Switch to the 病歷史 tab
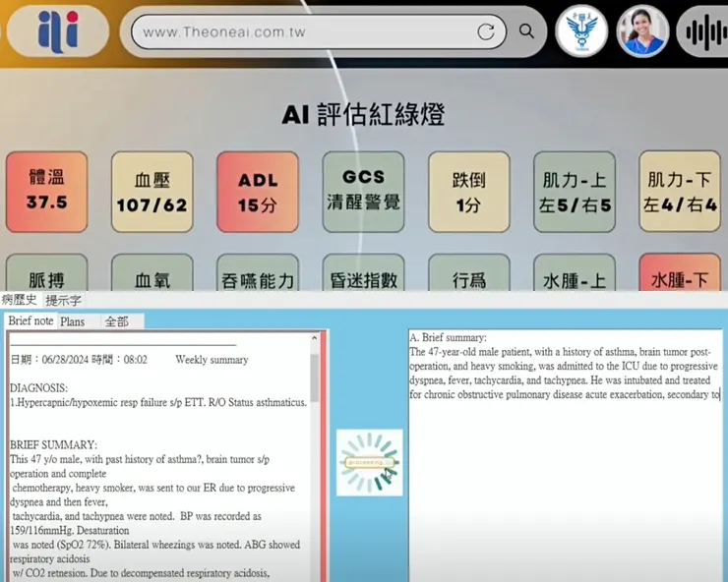Viewport: 728px width, 582px height. (x=20, y=300)
